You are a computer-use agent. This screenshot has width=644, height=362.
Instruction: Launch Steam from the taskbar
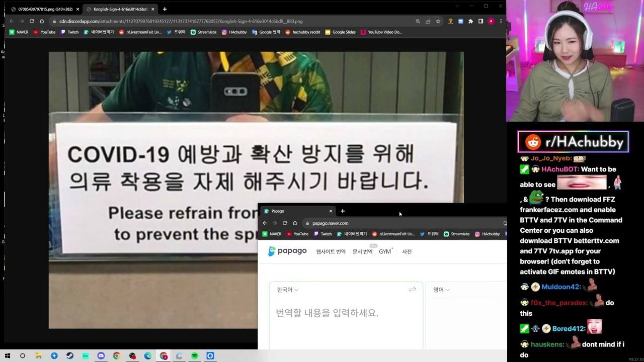[x=69, y=356]
